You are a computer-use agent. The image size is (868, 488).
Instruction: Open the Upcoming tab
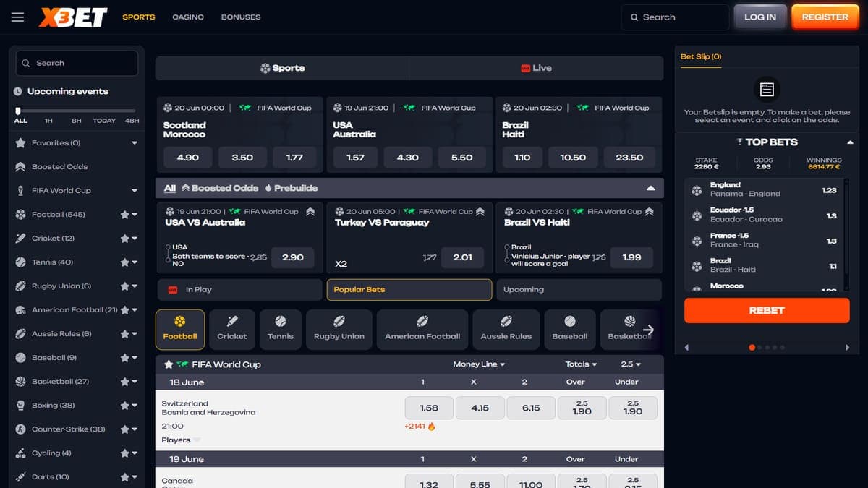pos(579,289)
